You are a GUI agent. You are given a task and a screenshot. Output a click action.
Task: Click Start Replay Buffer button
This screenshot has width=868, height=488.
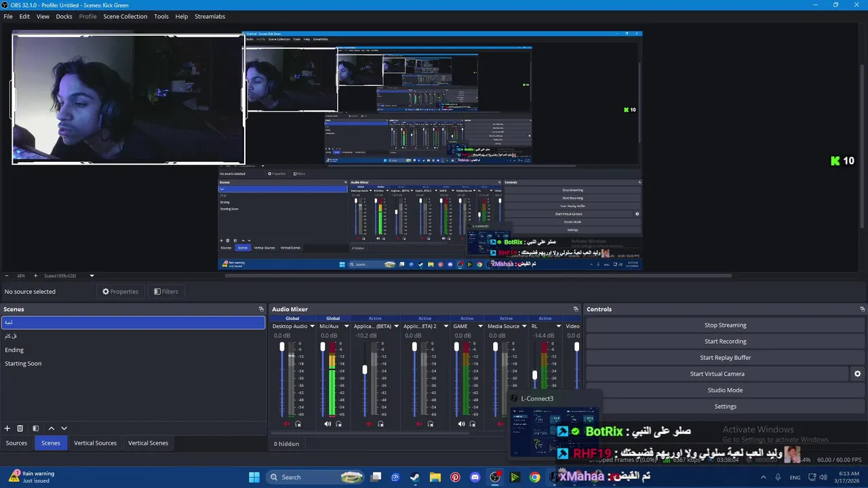point(725,357)
